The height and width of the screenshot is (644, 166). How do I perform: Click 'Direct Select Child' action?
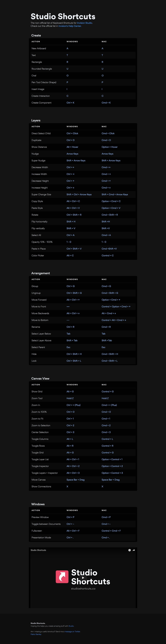[x=41, y=134]
